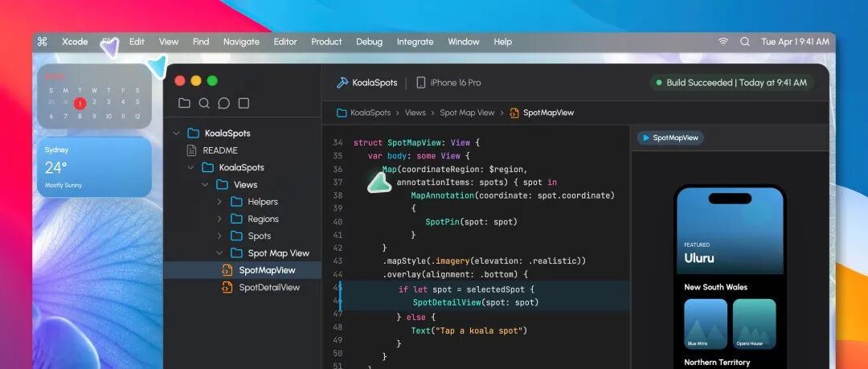Open the Window menu
This screenshot has height=369, width=868.
point(464,42)
